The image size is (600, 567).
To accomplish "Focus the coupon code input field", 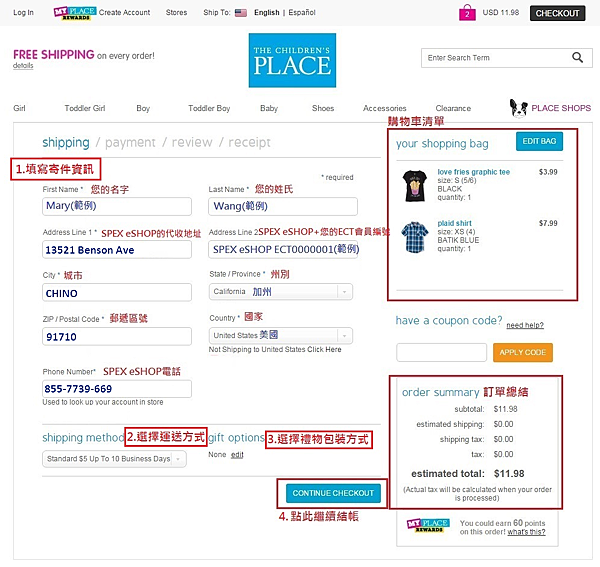I will 442,352.
